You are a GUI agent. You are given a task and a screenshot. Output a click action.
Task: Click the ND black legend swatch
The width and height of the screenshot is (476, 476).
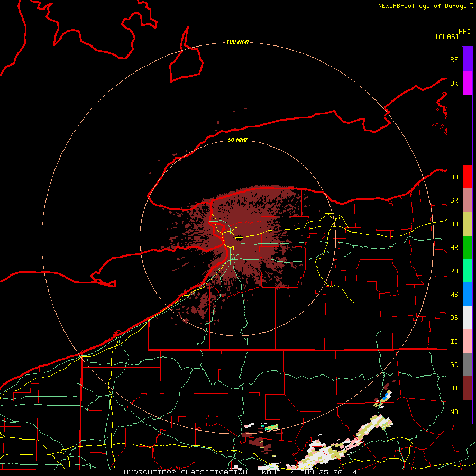467,411
